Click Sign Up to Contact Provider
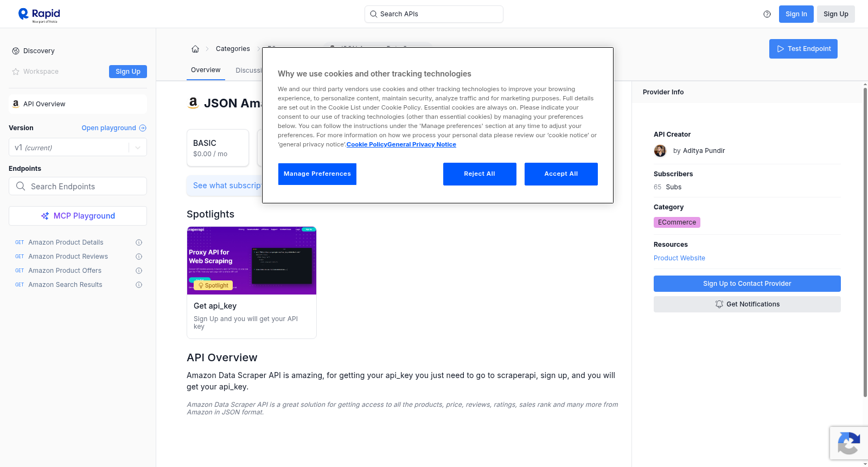 tap(747, 284)
